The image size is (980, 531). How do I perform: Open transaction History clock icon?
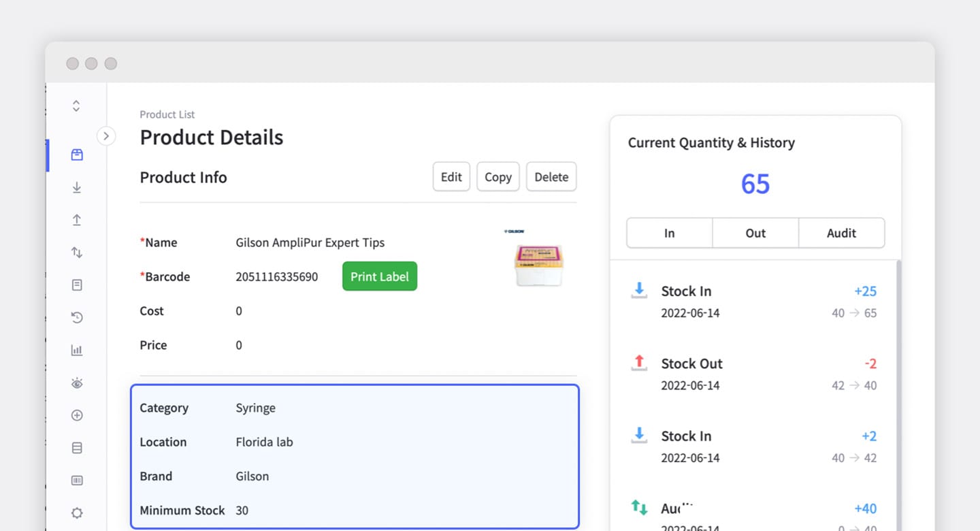(x=76, y=317)
